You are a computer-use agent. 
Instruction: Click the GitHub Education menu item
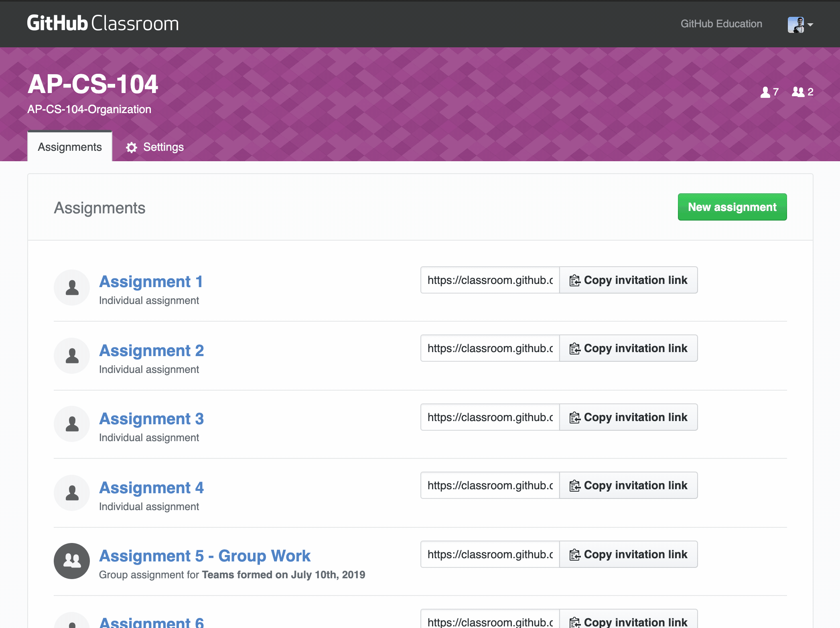point(721,24)
